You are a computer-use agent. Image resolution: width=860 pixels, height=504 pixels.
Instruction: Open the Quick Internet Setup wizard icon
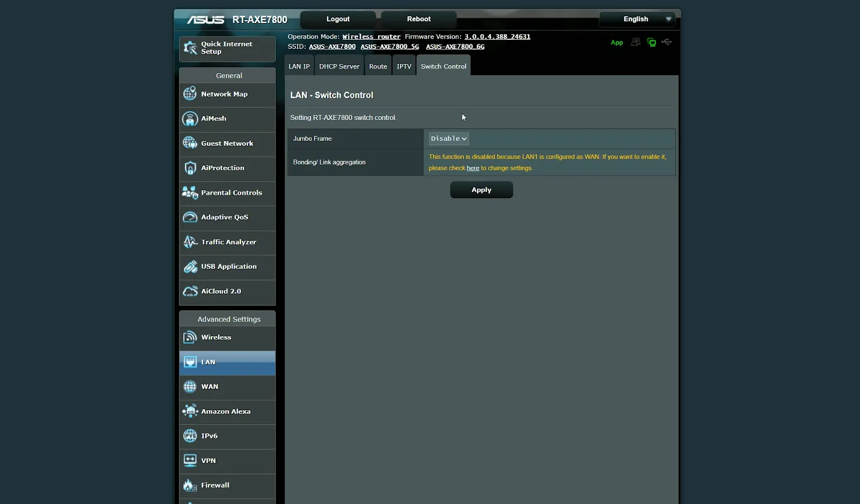190,48
